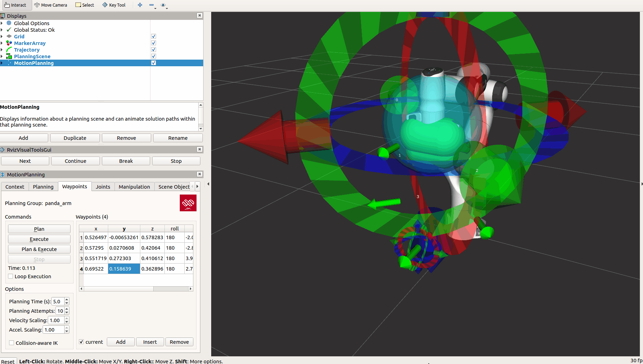Switch to the Waypoints tab
The height and width of the screenshot is (364, 643).
pos(75,186)
